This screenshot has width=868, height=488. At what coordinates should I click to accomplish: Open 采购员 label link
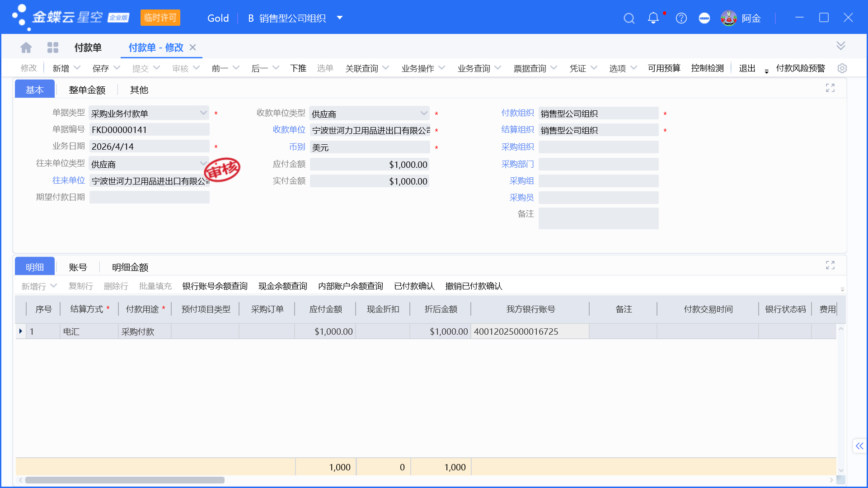point(521,198)
